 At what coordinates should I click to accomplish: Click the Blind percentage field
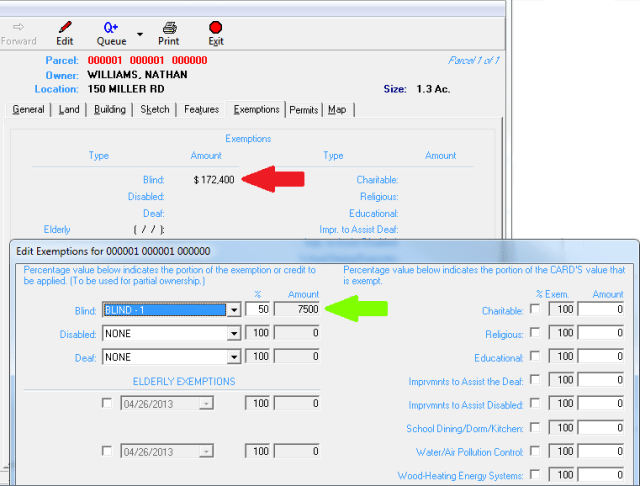[x=257, y=311]
